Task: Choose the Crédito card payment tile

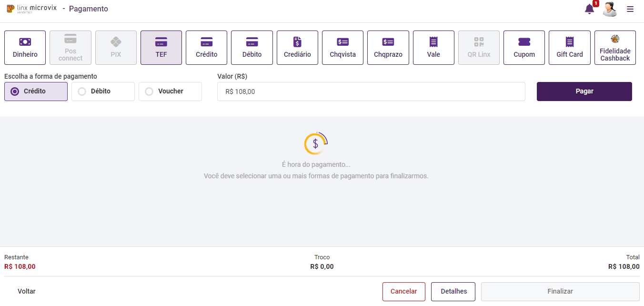Action: point(206,48)
